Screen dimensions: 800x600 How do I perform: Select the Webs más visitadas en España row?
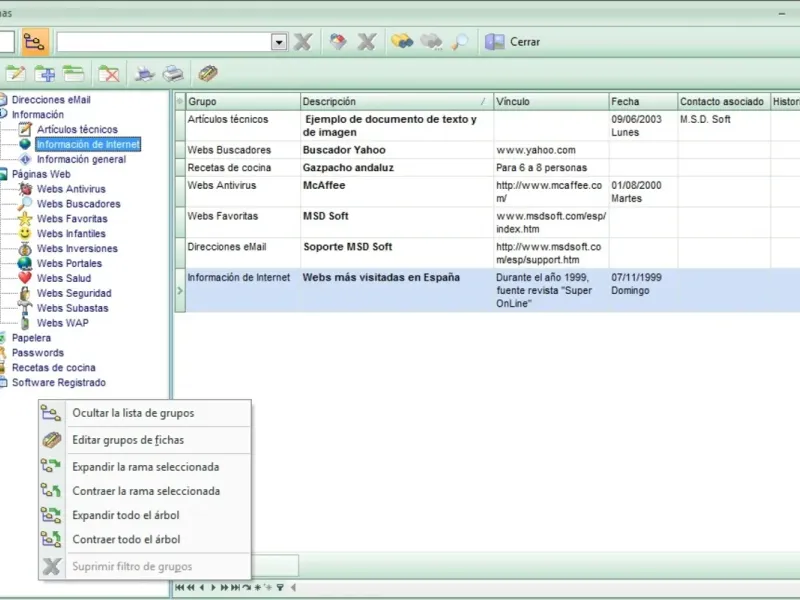(381, 278)
